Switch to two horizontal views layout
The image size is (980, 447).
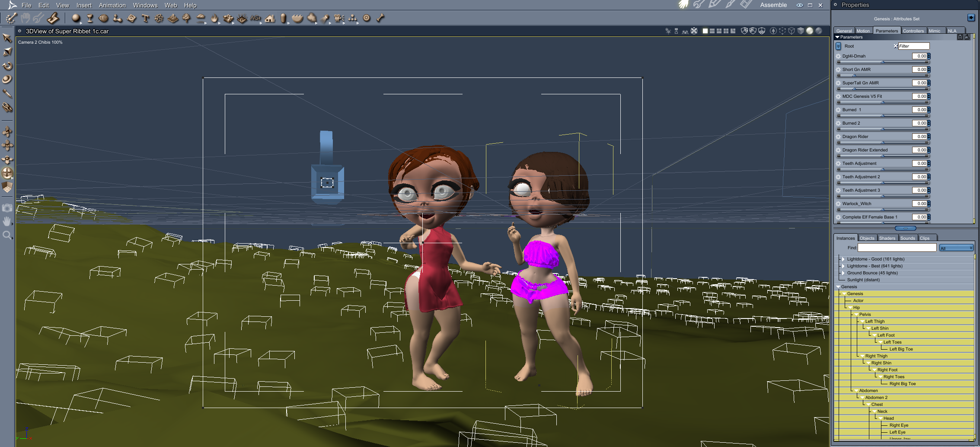pyautogui.click(x=712, y=31)
